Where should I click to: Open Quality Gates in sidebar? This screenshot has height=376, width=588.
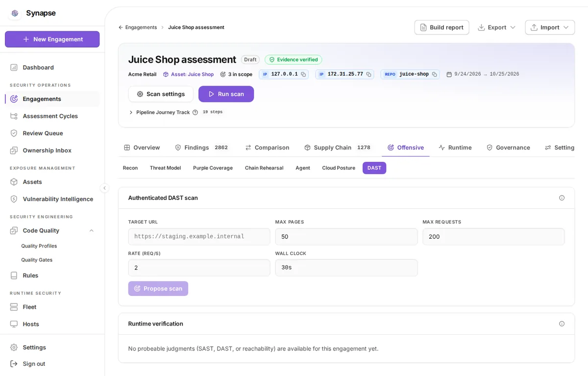37,260
